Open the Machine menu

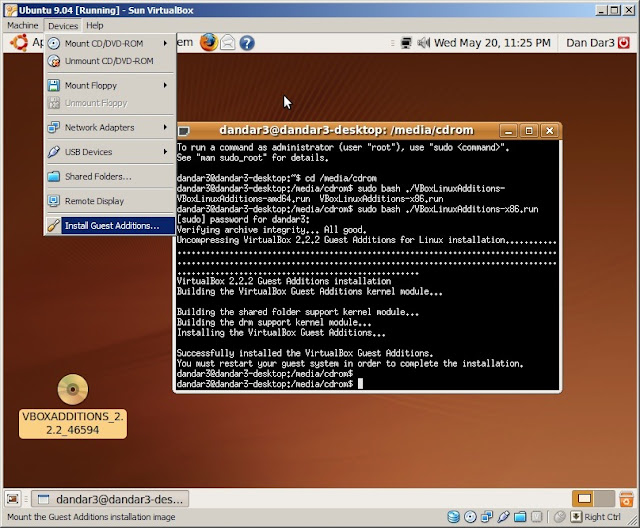(22, 25)
